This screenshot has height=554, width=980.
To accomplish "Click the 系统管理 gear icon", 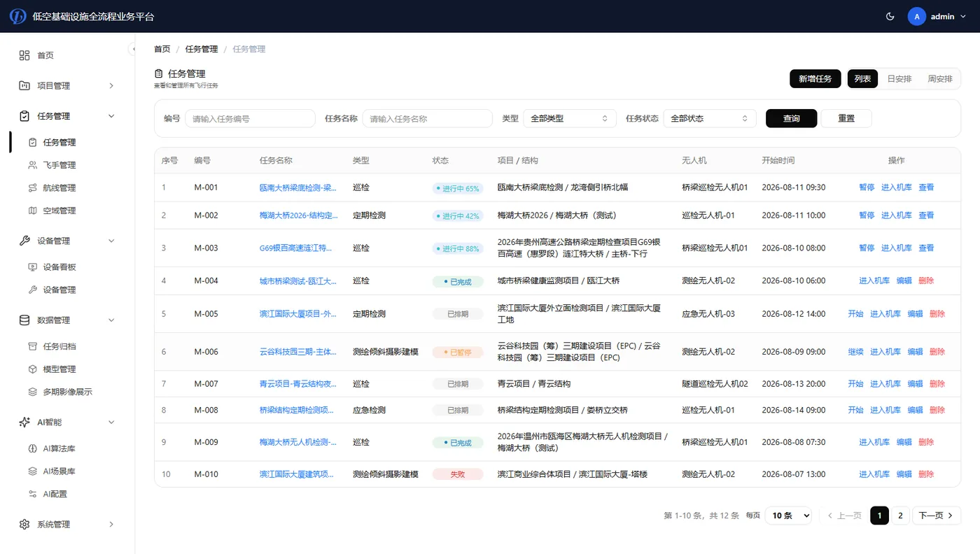I will pyautogui.click(x=24, y=524).
